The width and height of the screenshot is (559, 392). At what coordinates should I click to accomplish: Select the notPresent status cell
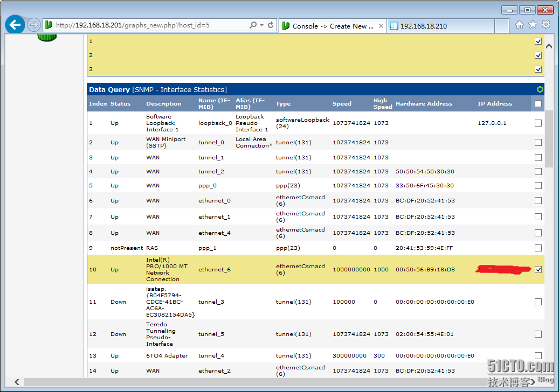point(127,248)
